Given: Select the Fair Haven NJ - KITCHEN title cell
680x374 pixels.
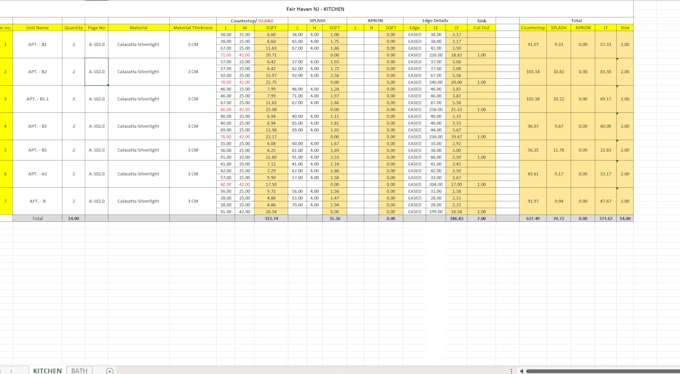Looking at the screenshot, I should point(315,9).
